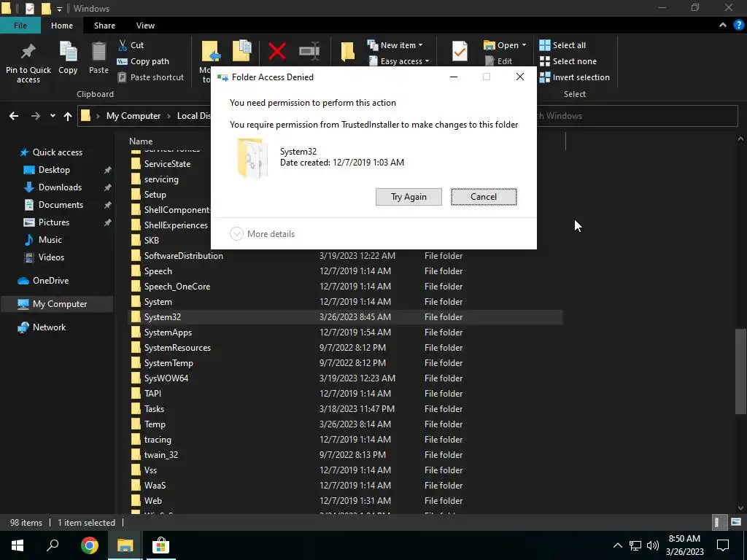Click the file list vertical scrollbar thumb
The image size is (747, 560).
(740, 371)
